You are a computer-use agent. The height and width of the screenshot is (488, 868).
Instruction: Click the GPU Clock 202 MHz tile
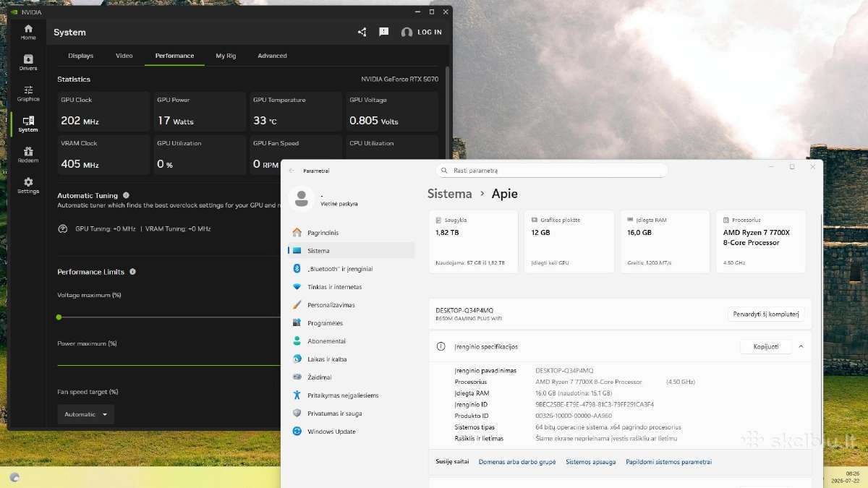coord(103,111)
